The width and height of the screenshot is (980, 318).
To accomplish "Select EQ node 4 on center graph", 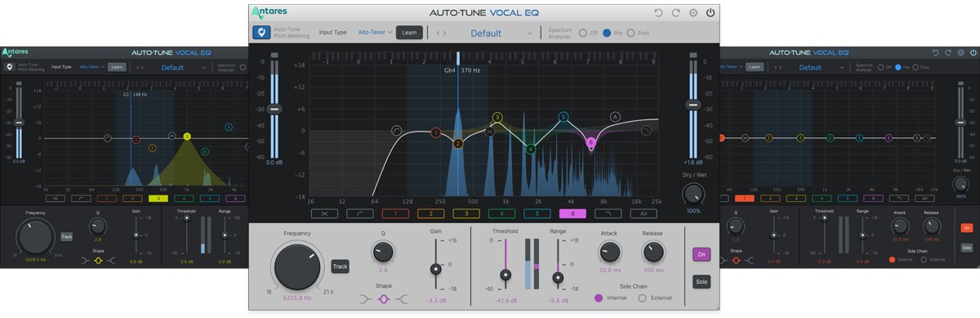I will click(x=531, y=149).
